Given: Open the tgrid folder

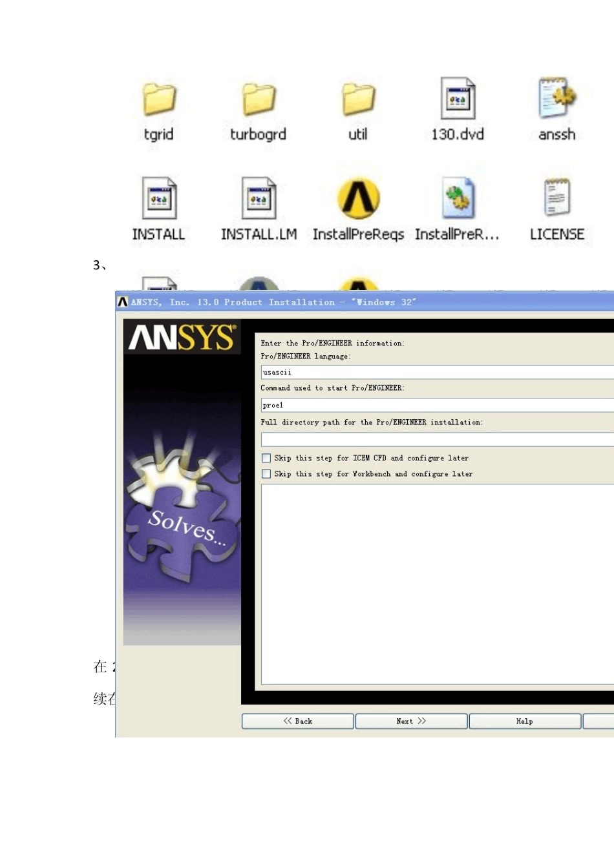Looking at the screenshot, I should (x=159, y=99).
